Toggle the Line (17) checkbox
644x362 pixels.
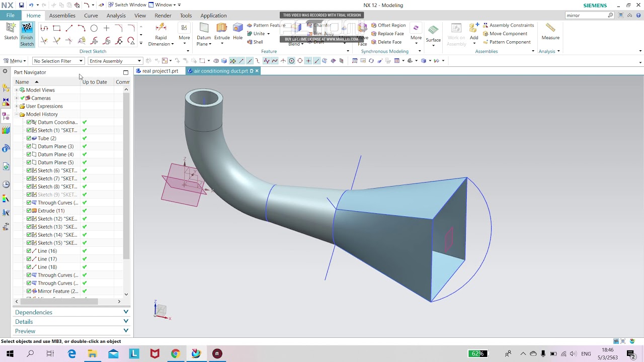click(x=29, y=259)
